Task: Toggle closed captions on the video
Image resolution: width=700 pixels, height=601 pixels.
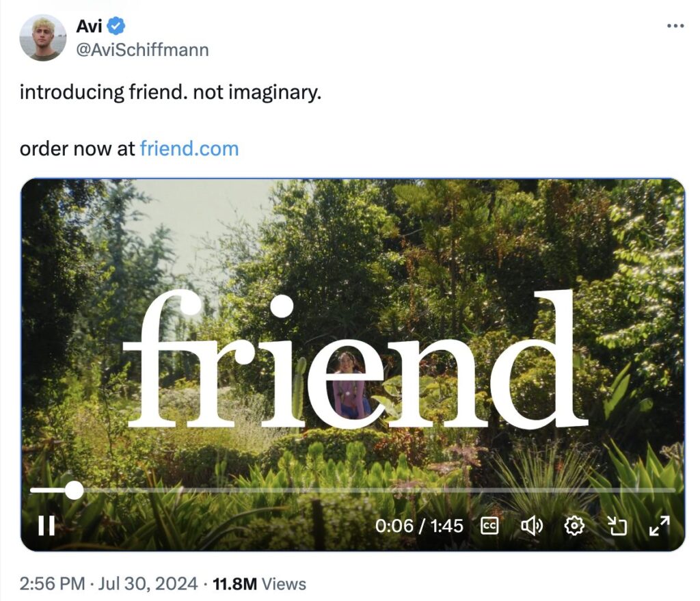Action: pos(489,525)
